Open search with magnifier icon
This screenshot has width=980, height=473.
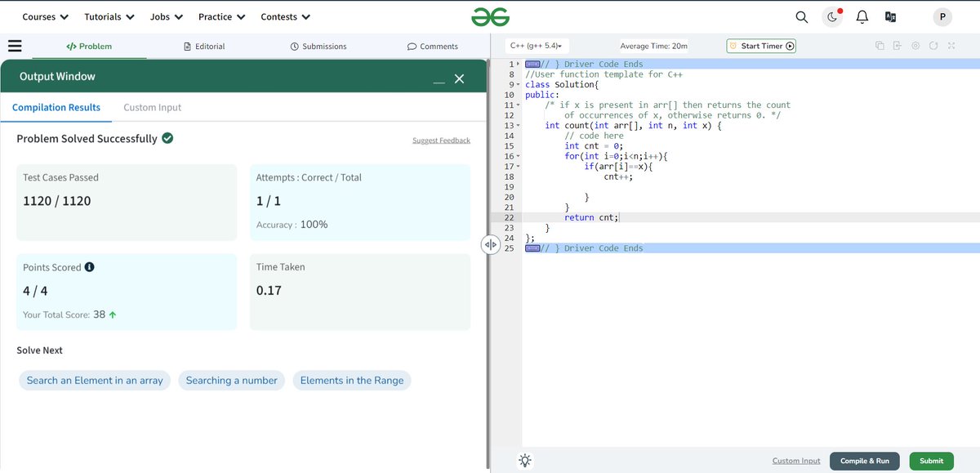click(x=802, y=17)
